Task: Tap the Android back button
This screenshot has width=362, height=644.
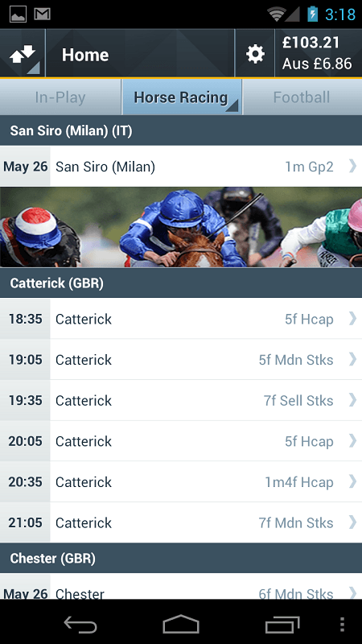Action: (x=80, y=625)
